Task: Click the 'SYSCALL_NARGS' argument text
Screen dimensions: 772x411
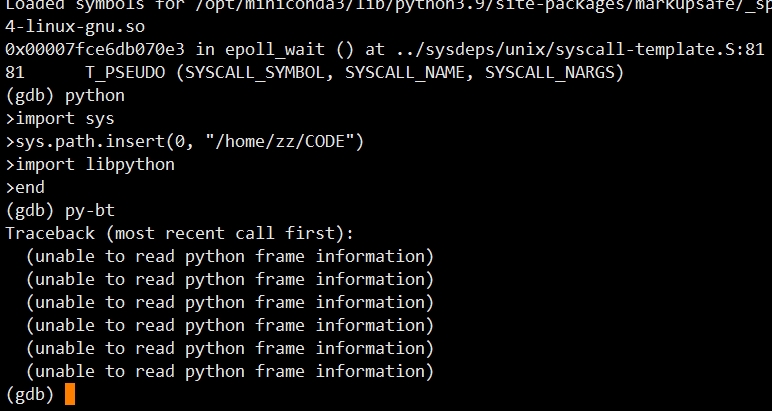Action: pyautogui.click(x=550, y=73)
